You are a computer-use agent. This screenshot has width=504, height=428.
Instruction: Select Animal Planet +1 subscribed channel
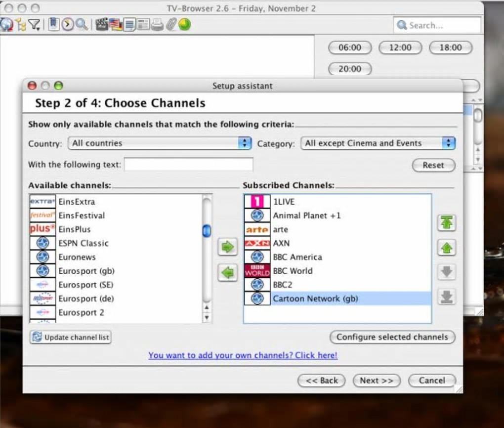[337, 215]
